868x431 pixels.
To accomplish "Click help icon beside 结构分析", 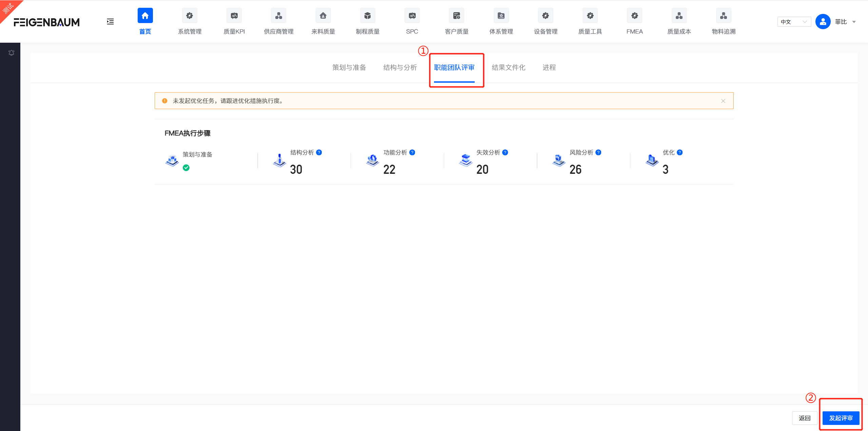I will (319, 152).
